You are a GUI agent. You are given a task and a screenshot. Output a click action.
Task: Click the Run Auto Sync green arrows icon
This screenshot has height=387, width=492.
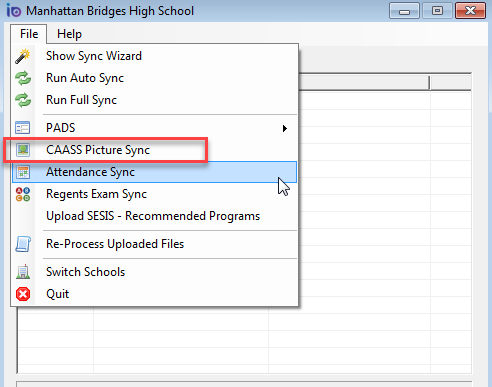tap(23, 78)
